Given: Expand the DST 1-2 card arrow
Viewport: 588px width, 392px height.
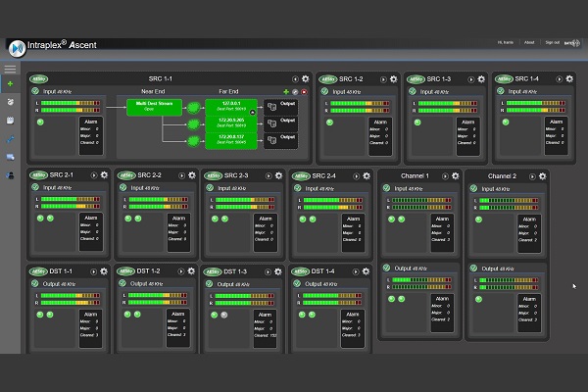Looking at the screenshot, I should click(180, 271).
